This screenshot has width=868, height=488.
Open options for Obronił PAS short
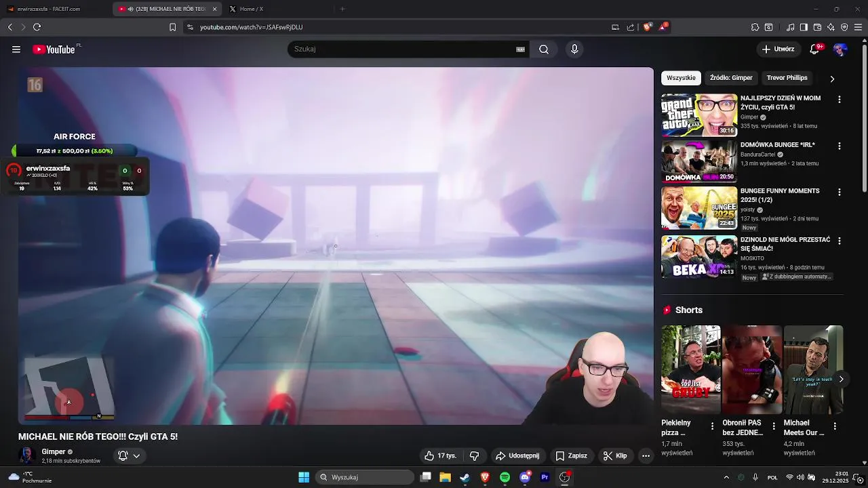(774, 426)
